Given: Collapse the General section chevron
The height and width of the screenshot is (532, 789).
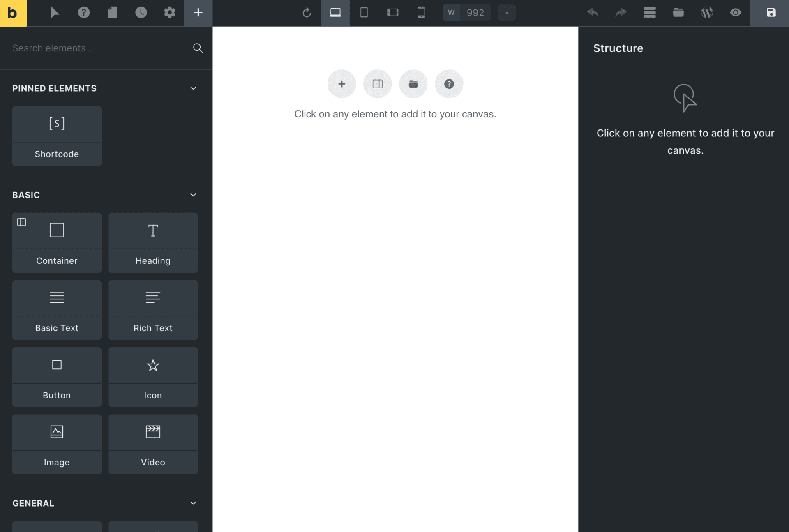Looking at the screenshot, I should (x=193, y=503).
